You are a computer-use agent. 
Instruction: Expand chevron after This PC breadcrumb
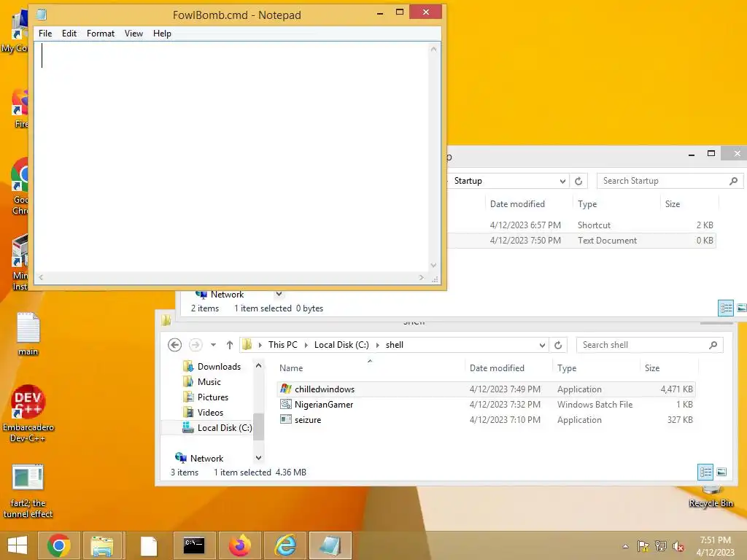click(x=306, y=345)
